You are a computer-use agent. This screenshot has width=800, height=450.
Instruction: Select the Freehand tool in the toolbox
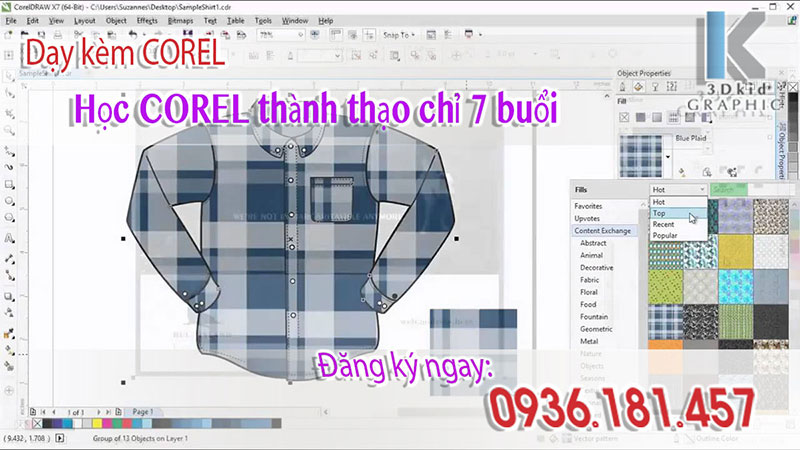point(9,151)
